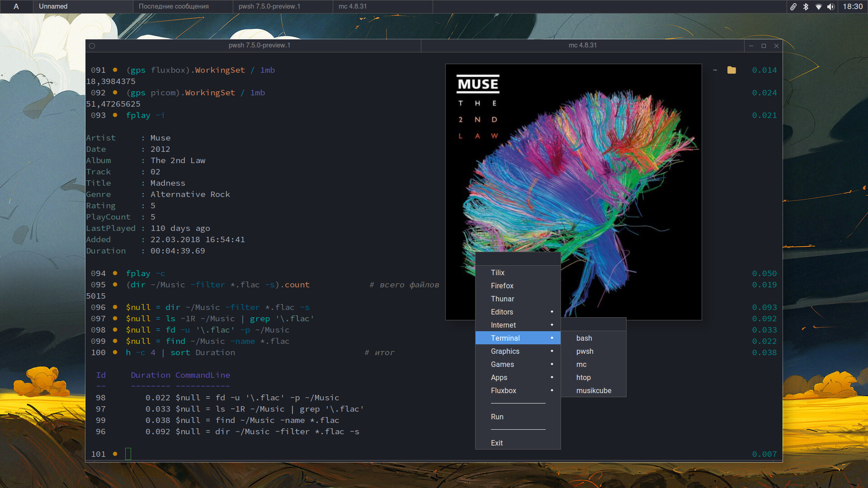Screen dimensions: 868x488
Task: Expand the Graphics submenu arrow
Action: 552,351
